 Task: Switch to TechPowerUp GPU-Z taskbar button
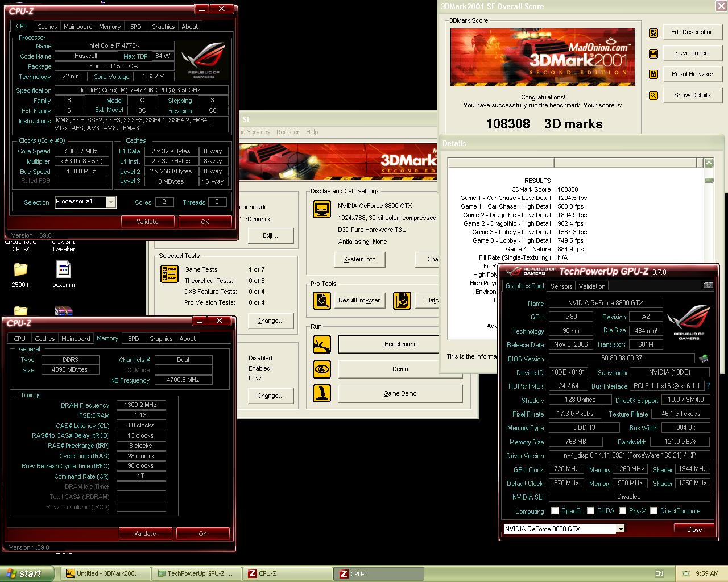point(196,574)
